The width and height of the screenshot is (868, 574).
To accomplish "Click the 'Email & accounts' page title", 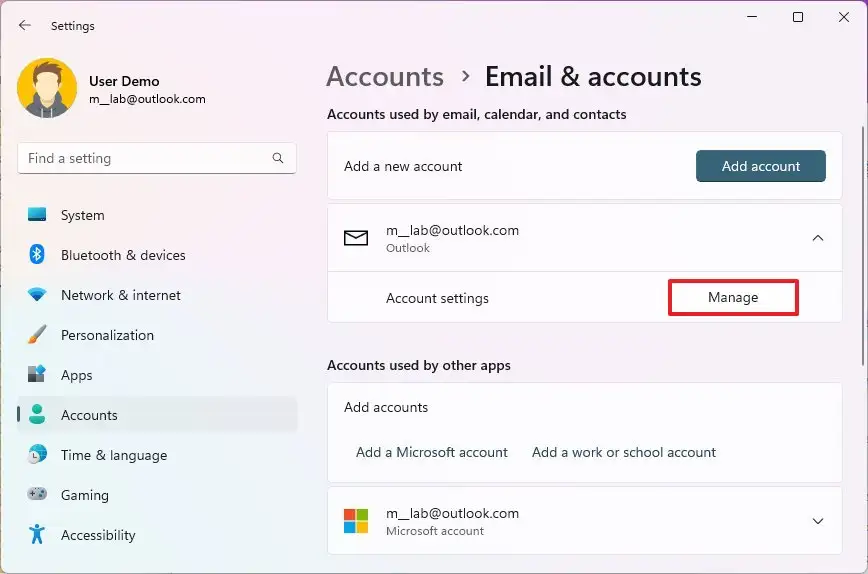I will click(593, 76).
